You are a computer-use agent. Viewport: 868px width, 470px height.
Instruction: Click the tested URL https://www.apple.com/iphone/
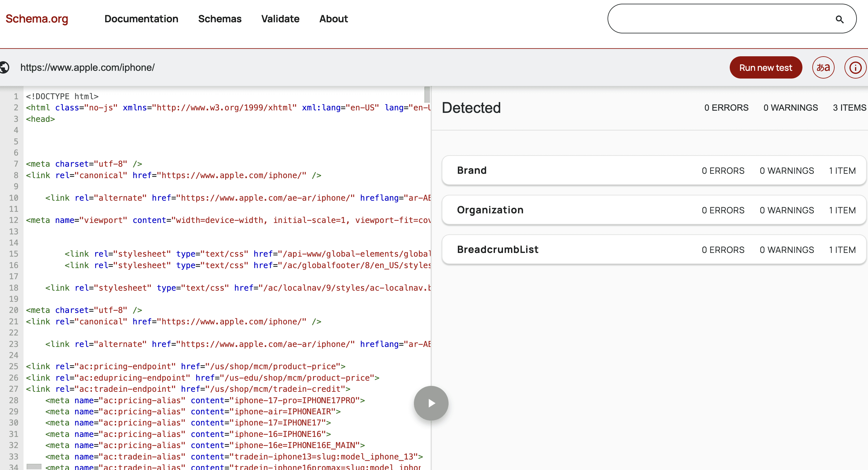point(88,67)
